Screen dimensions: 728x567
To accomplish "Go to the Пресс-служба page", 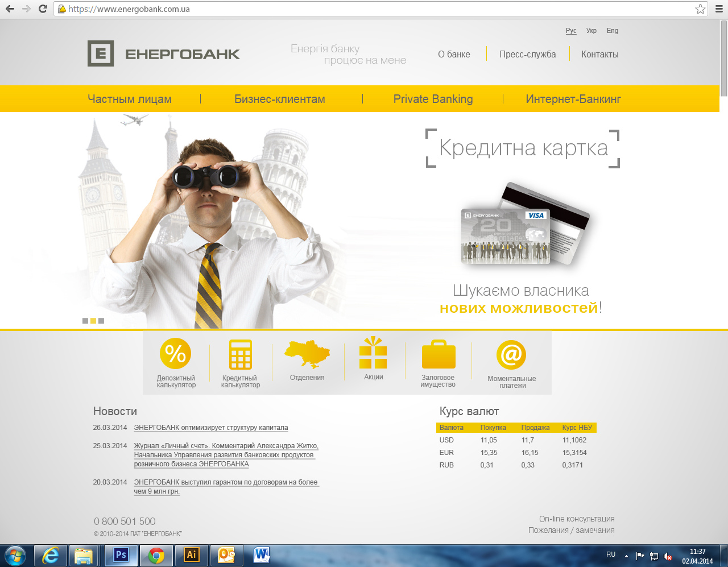I will (528, 55).
